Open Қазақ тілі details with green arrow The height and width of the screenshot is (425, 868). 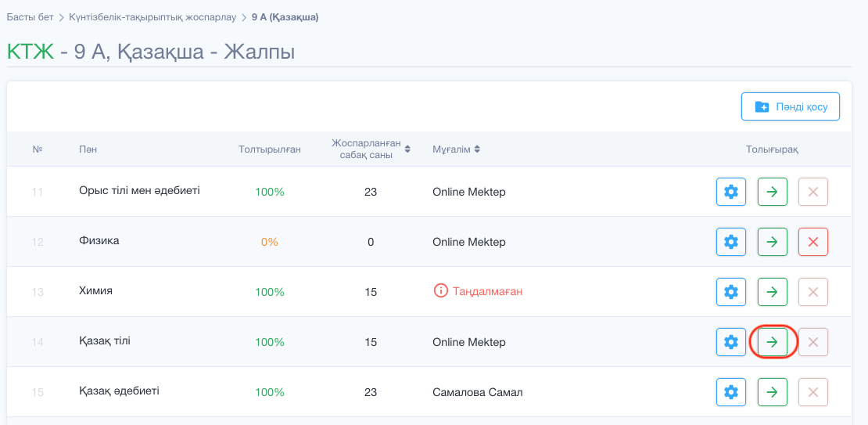(773, 342)
